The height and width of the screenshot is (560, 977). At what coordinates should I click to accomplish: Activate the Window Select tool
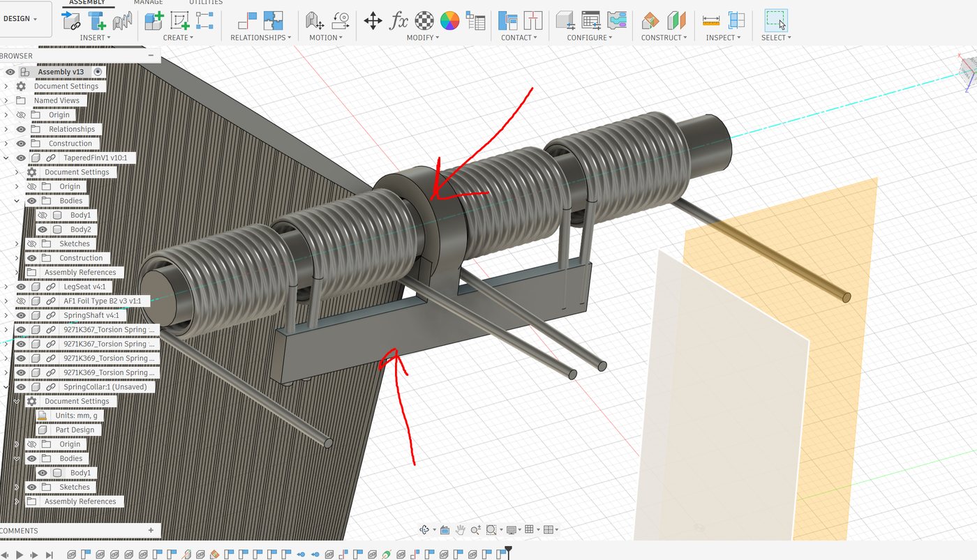coord(776,20)
